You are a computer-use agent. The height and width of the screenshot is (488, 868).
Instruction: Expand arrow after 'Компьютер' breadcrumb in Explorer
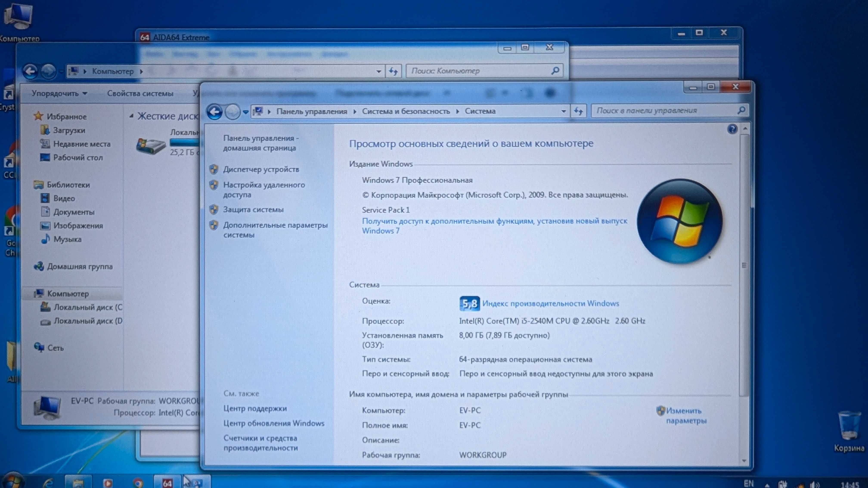point(141,71)
